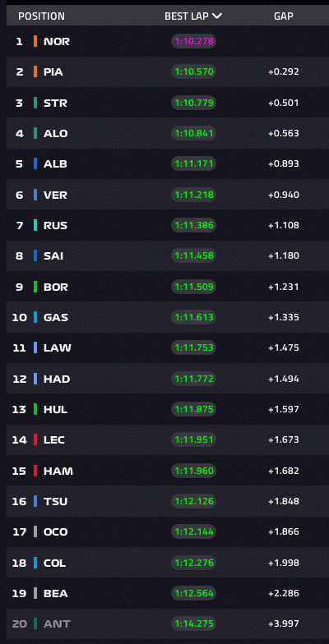Click NOR's orange team color bar
The width and height of the screenshot is (329, 644).
pos(35,41)
